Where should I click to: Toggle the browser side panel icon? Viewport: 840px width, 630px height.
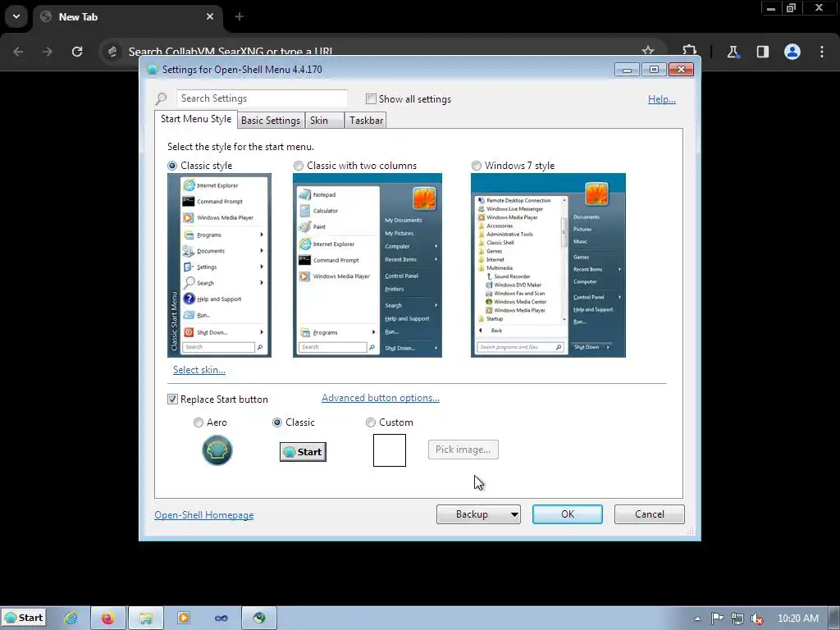[x=762, y=52]
